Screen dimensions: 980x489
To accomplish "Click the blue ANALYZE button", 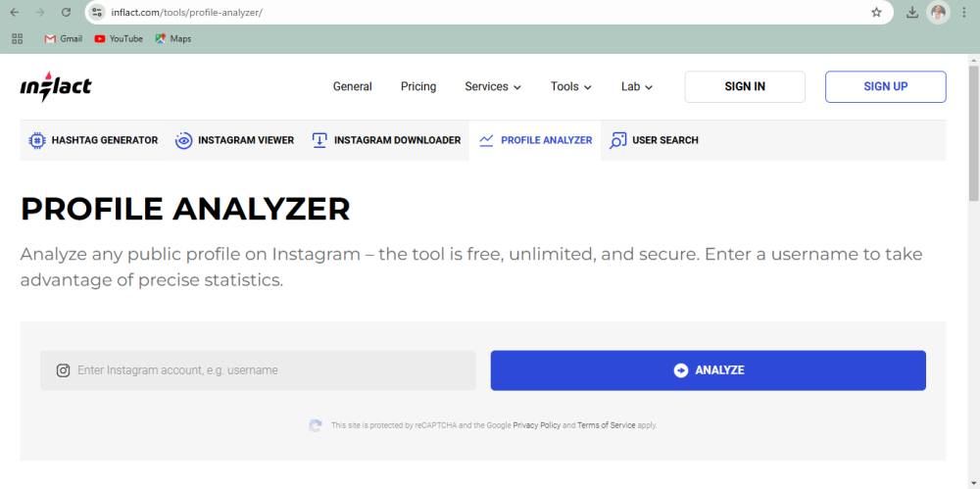I will tap(709, 370).
